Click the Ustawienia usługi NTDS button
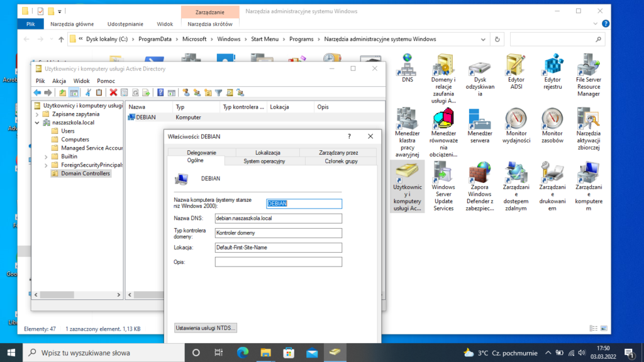Image resolution: width=644 pixels, height=362 pixels. [205, 327]
